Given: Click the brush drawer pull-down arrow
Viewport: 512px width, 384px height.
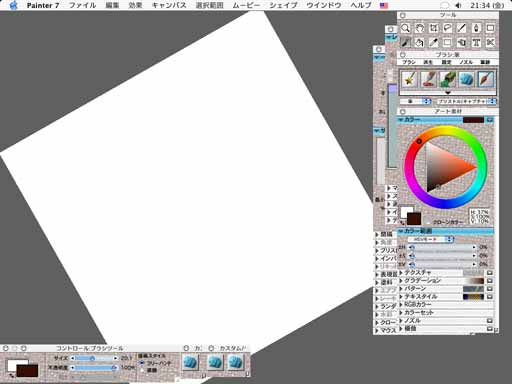Looking at the screenshot, I should pyautogui.click(x=448, y=93).
